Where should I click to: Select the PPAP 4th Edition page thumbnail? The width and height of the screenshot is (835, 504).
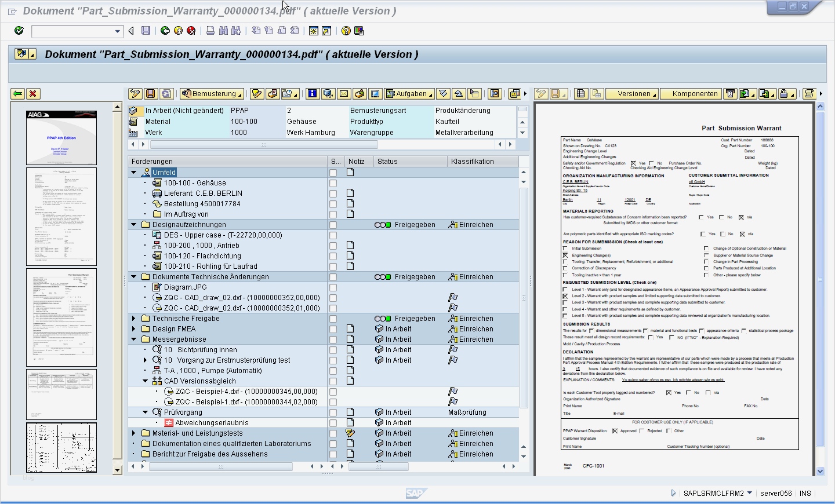(61, 138)
